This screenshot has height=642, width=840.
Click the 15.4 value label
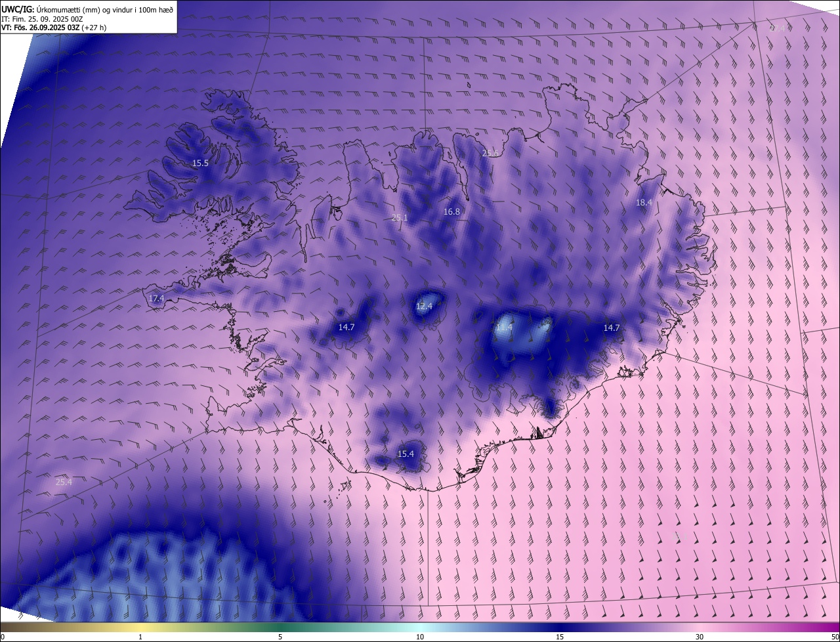[x=406, y=454]
